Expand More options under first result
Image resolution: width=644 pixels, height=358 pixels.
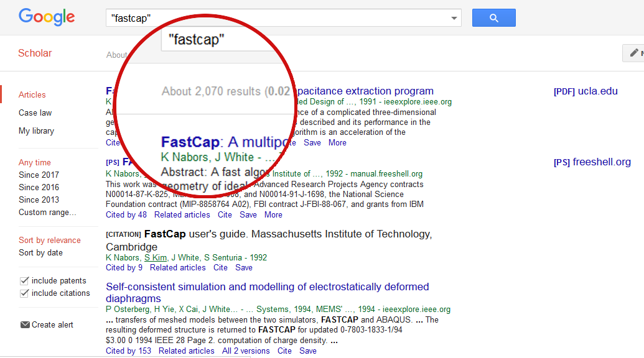(337, 142)
